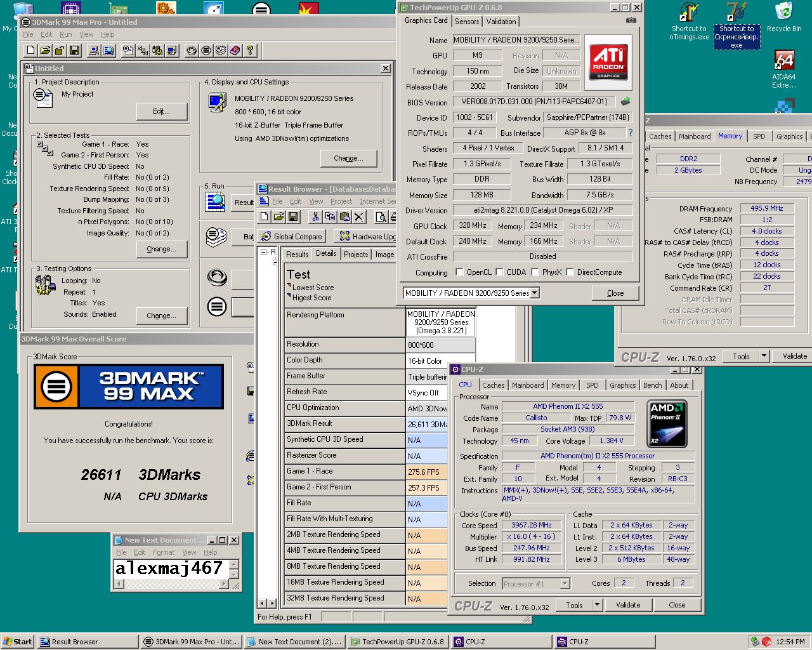Click the BIOS save chip icon in GPU-Z
Image resolution: width=812 pixels, height=650 pixels.
point(625,101)
